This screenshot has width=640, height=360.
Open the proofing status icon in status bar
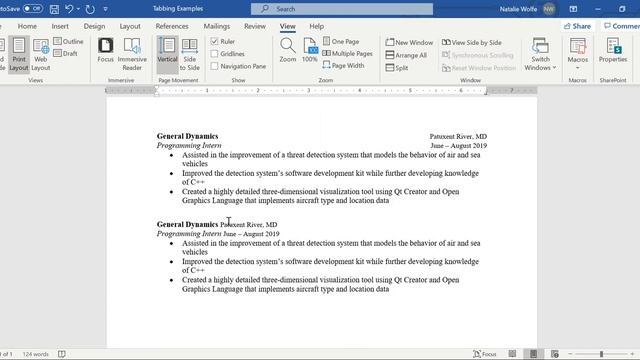pyautogui.click(x=62, y=354)
